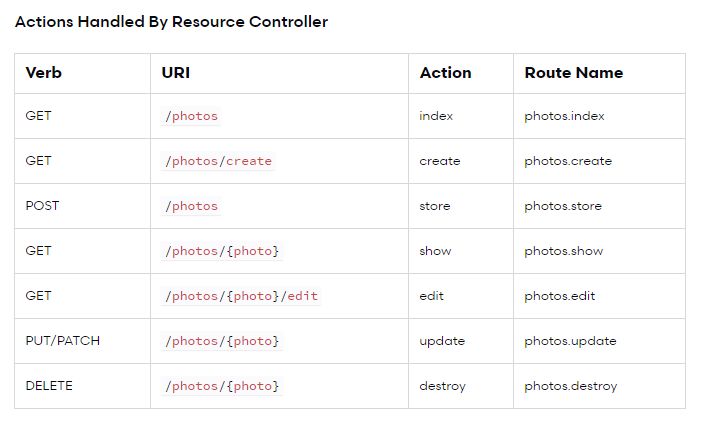
Task: Click the PUT/PATCH verb cell
Action: click(x=62, y=341)
